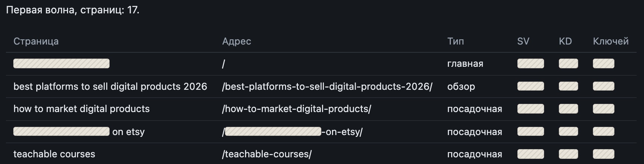Screen dimensions: 644x164
Task: Click the Страница column header
Action: 36,41
